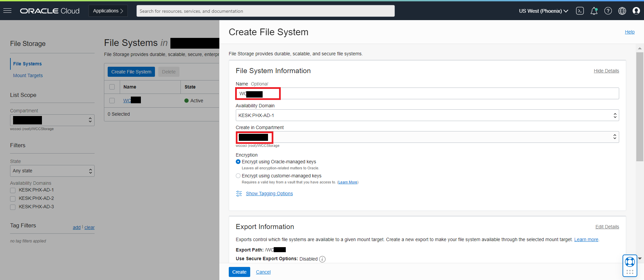Click the panel's vertical scrollbar thumb

[x=640, y=107]
